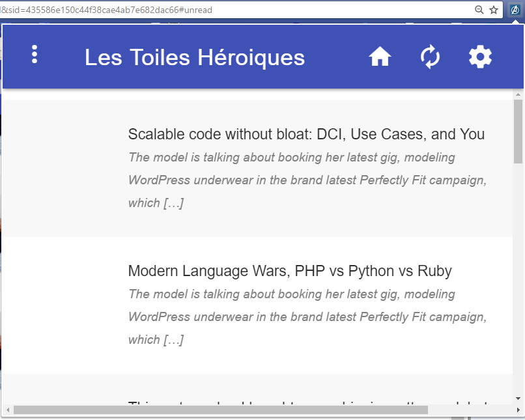Open the three-dot menu in header
525x420 pixels.
[35, 55]
